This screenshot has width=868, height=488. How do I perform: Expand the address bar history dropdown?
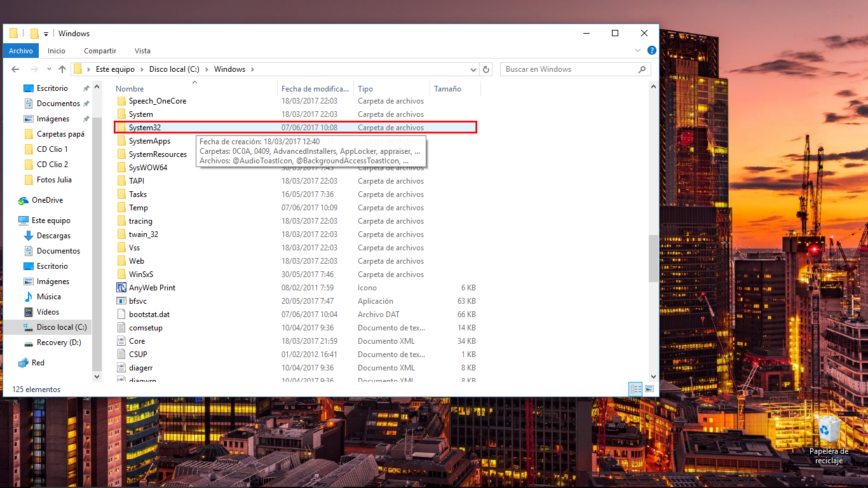(473, 69)
